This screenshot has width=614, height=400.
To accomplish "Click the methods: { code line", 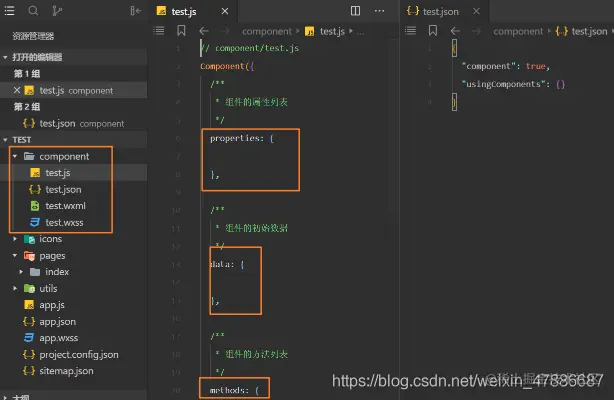I will (234, 390).
